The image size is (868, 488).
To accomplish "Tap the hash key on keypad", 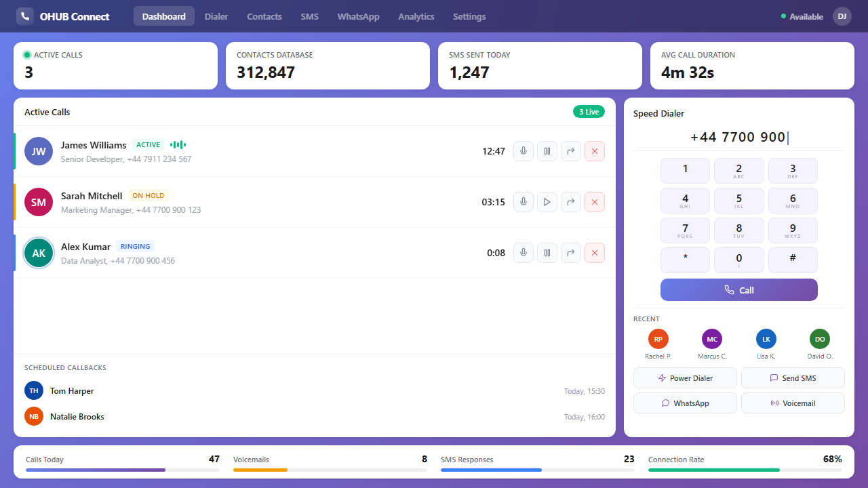I will (793, 260).
